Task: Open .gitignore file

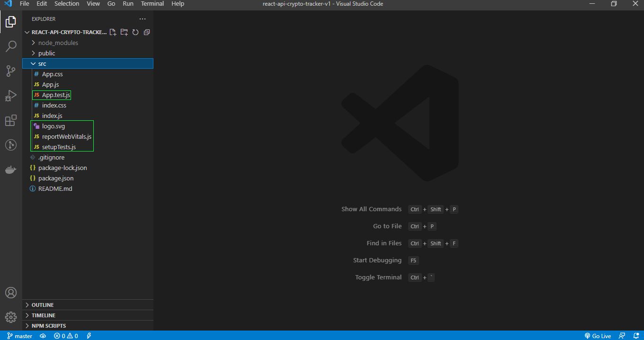Action: tap(88, 157)
